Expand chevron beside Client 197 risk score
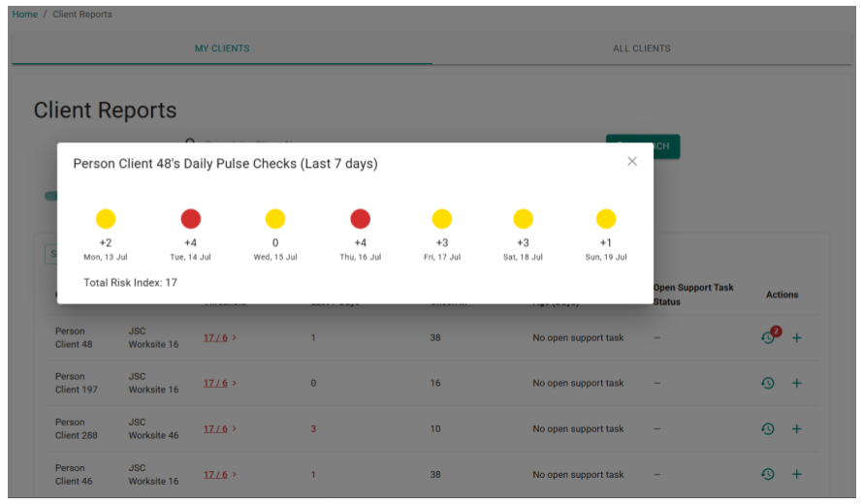 (234, 383)
